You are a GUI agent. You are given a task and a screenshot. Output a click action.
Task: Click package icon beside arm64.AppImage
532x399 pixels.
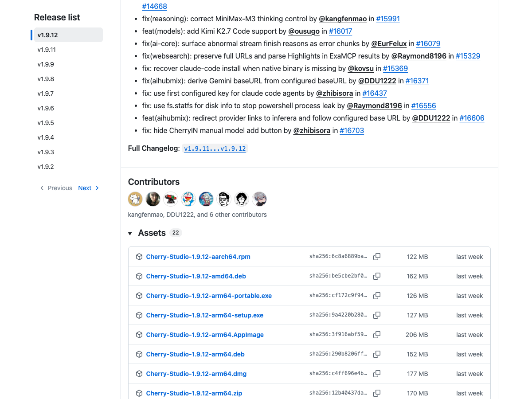[x=139, y=335]
